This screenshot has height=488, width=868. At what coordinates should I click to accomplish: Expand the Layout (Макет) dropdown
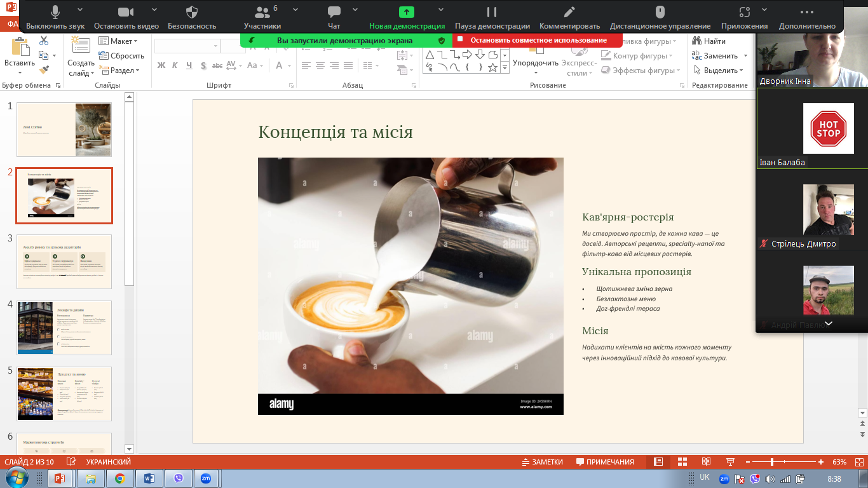pyautogui.click(x=119, y=41)
